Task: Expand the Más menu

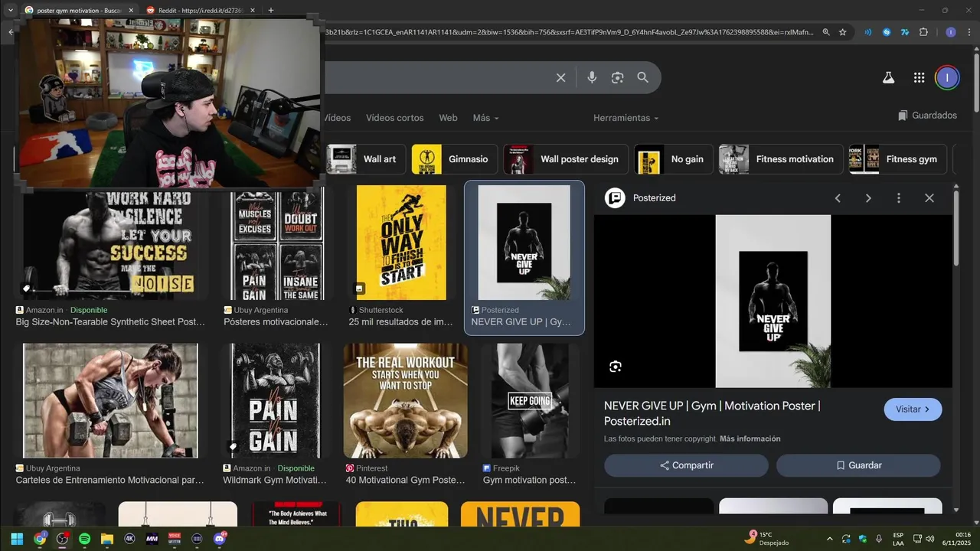Action: [x=485, y=118]
